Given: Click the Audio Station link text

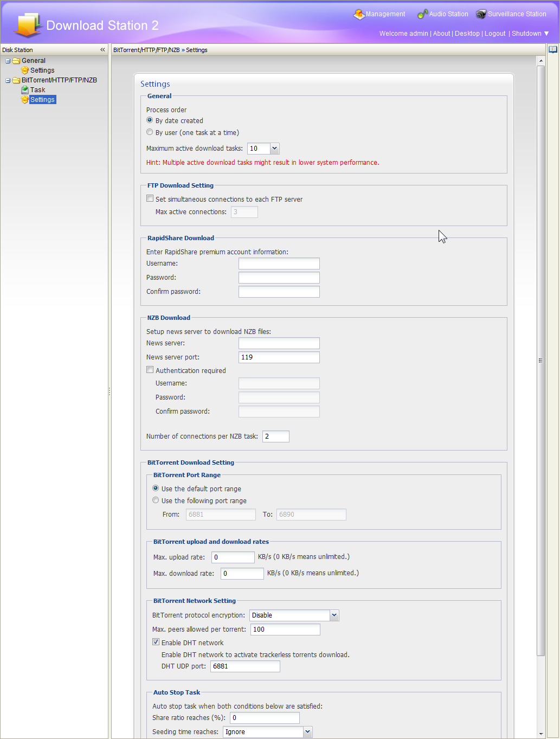Looking at the screenshot, I should tap(449, 14).
